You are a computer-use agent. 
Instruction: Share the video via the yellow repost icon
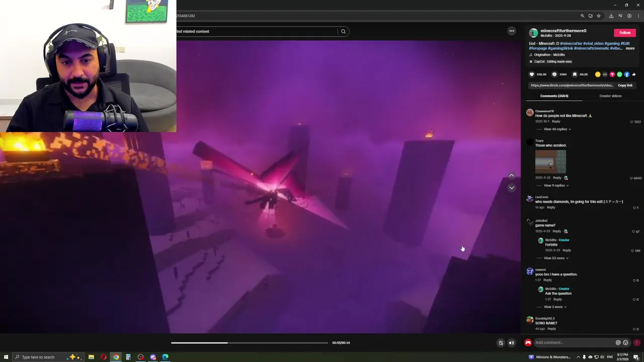[598, 74]
